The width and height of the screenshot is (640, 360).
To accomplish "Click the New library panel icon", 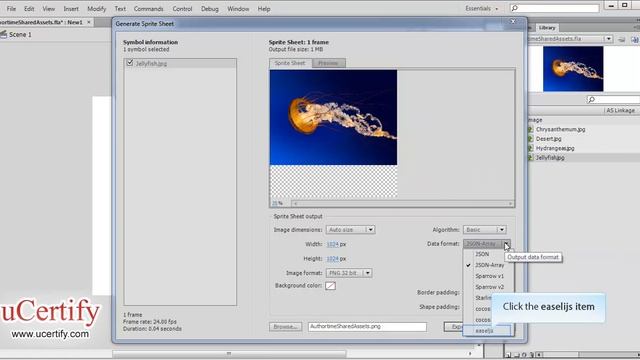I will point(635,39).
